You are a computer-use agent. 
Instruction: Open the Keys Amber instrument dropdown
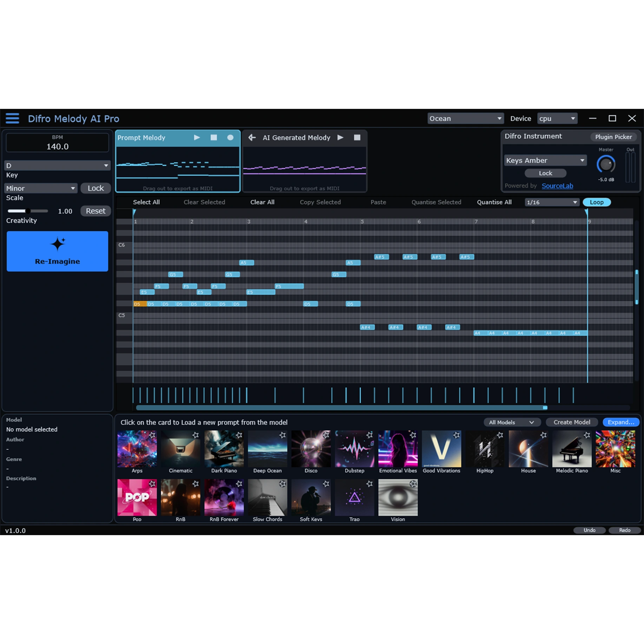(545, 160)
